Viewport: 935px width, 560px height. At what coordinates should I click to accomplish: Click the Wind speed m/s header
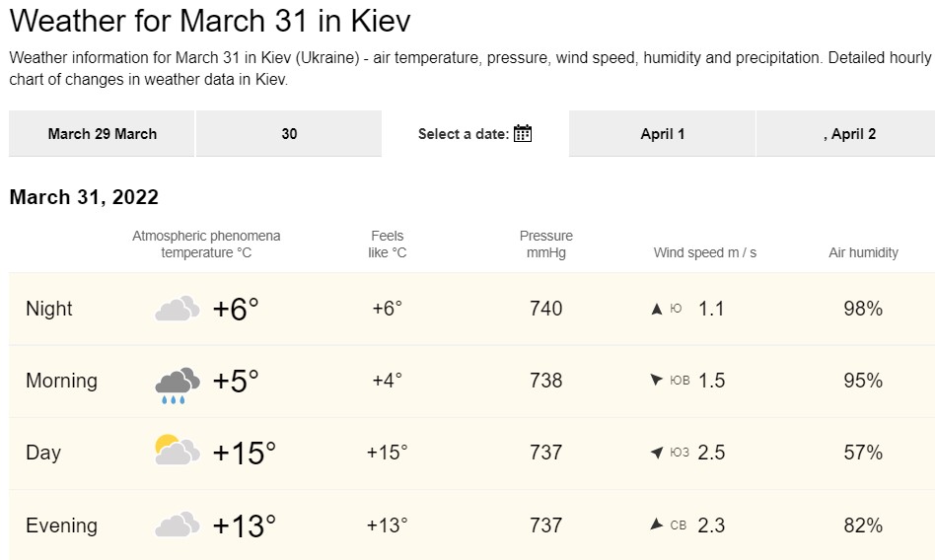(705, 253)
